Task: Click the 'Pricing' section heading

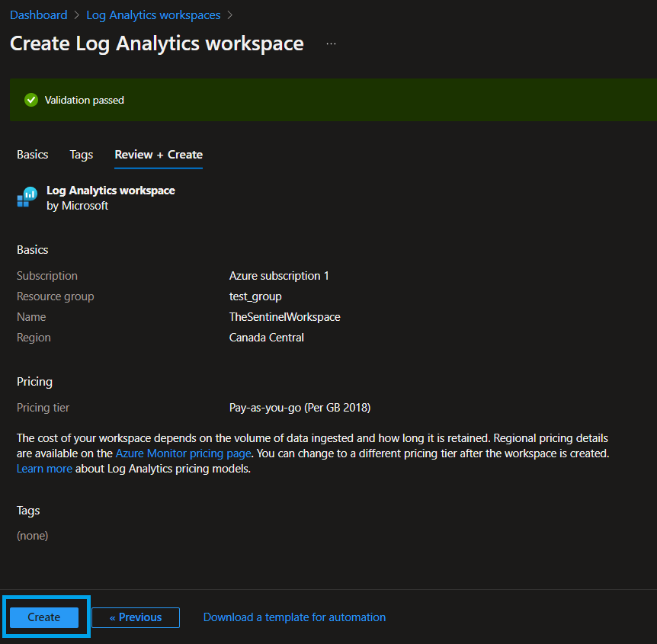Action: click(34, 382)
